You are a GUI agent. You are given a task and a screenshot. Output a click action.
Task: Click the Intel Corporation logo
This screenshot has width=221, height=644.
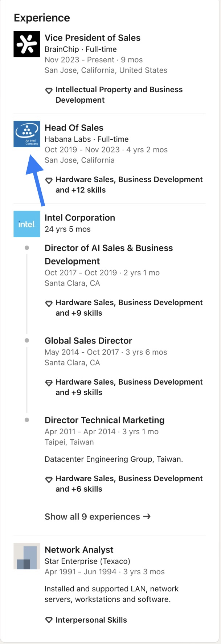[27, 224]
